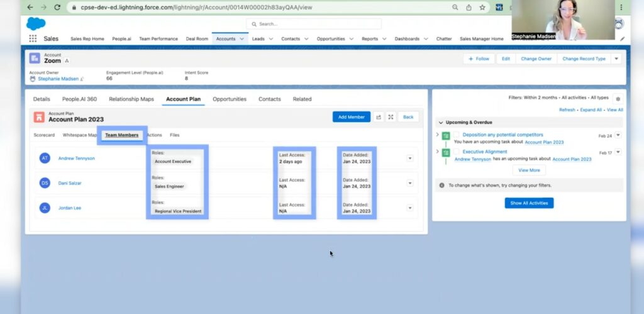Screen dimensions: 644x314
Task: Click Show All Activities button
Action: [529, 203]
